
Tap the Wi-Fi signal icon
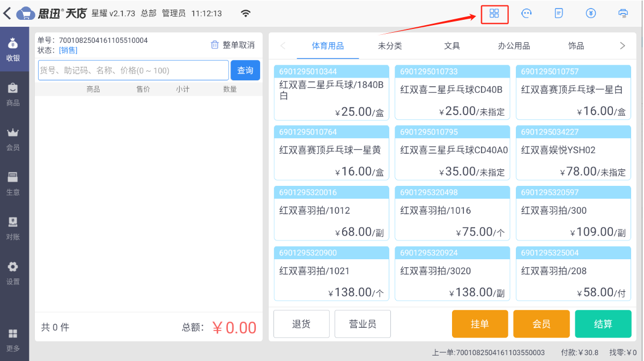tap(246, 13)
